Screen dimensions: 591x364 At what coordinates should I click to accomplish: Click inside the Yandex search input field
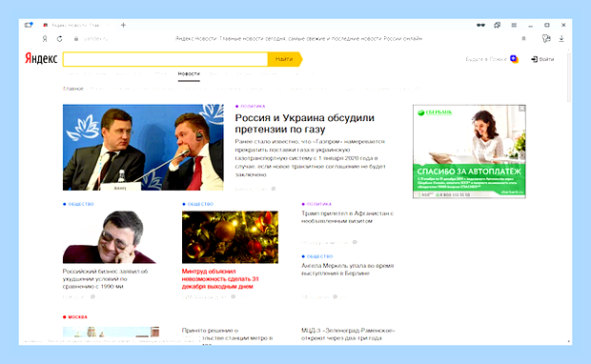pyautogui.click(x=166, y=59)
